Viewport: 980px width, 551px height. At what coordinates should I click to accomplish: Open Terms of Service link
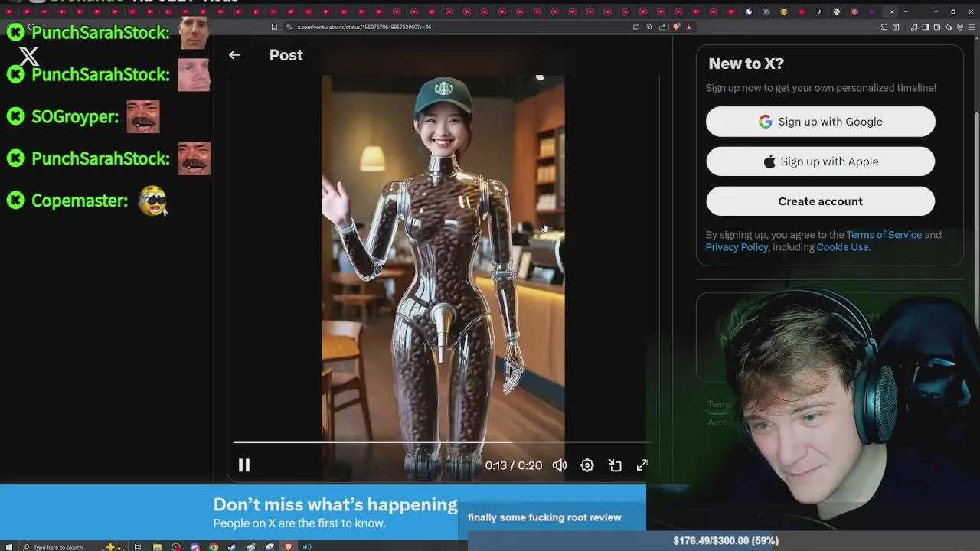click(x=884, y=235)
